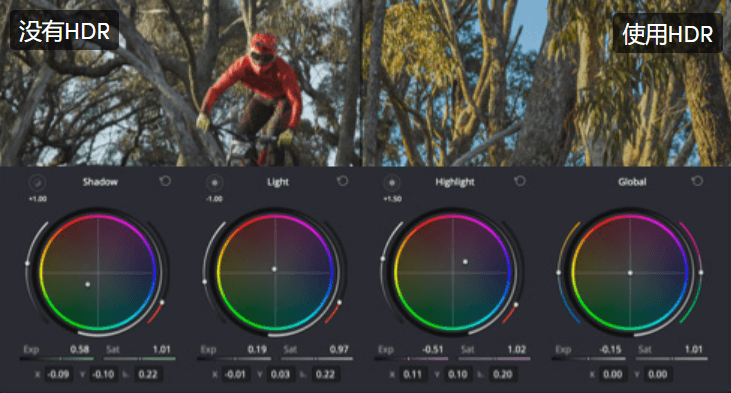Click the Global X field showing 0.00

612,374
